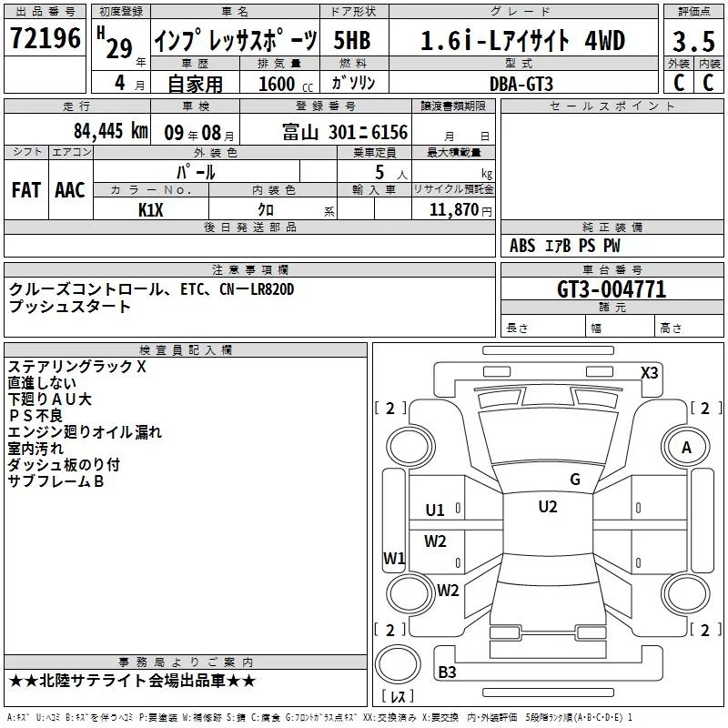
Task: Select inspector note 下廻りAU大
Action: click(50, 399)
